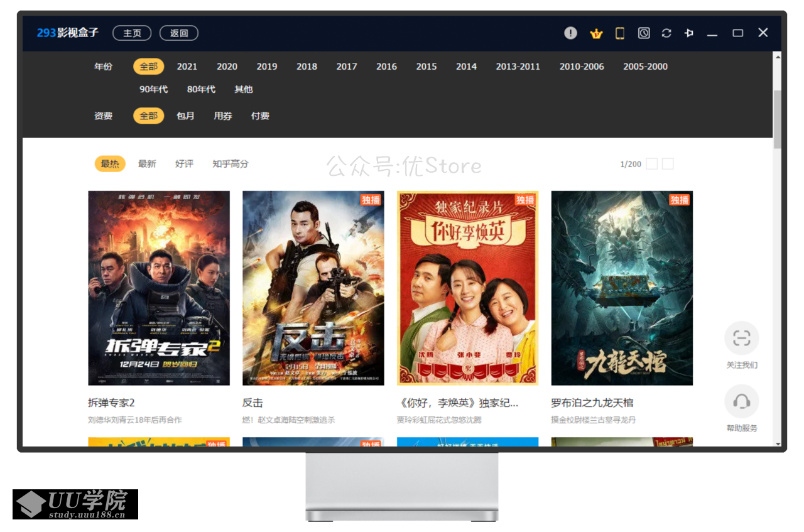Filter by year 2018
804x532 pixels.
(307, 66)
